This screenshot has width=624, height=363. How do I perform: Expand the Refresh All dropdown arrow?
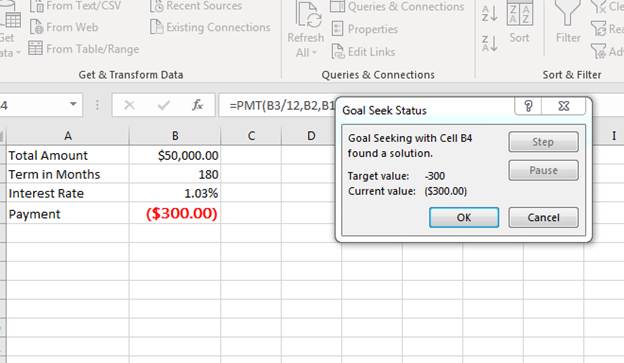tap(314, 53)
